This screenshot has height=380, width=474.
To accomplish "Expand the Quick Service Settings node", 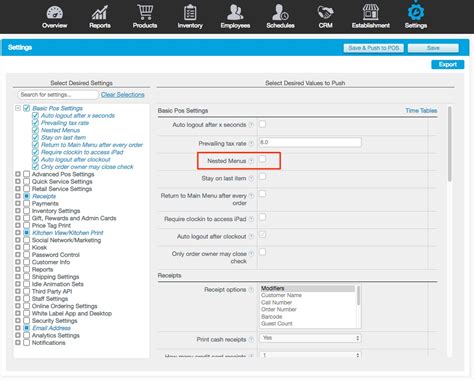I will click(x=18, y=181).
